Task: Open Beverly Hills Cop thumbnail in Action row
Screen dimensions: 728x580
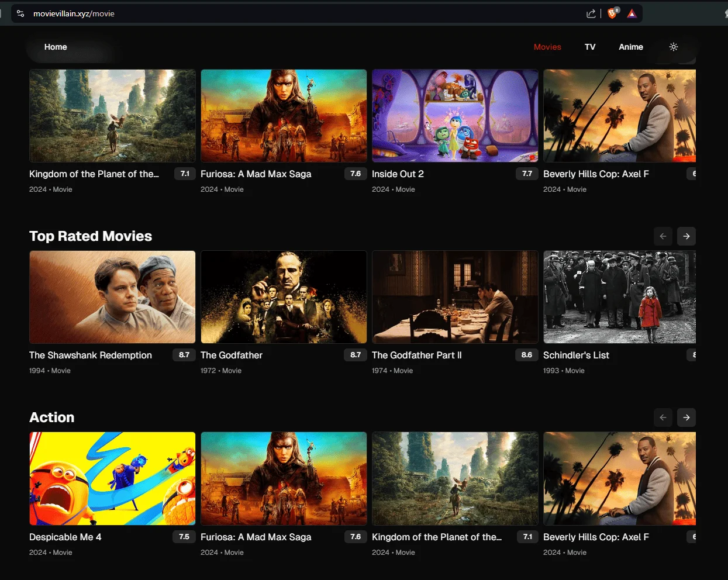Action: tap(619, 478)
